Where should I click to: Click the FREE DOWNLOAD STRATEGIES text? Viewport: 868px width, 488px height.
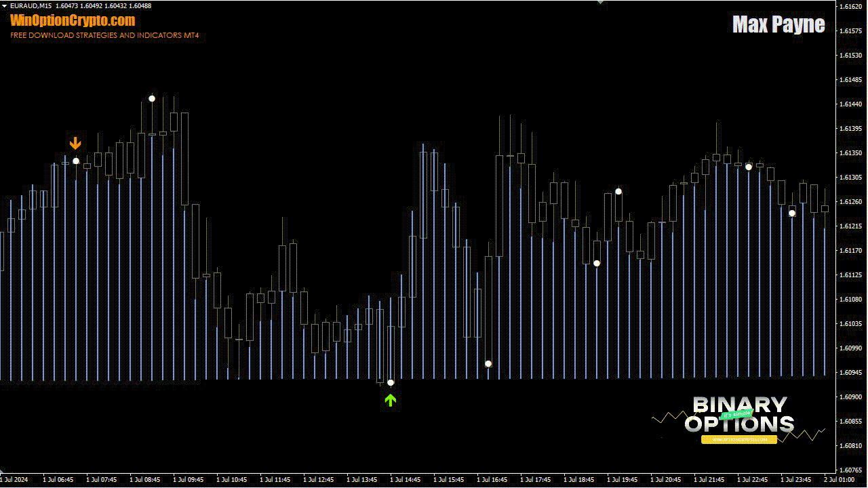coord(104,35)
